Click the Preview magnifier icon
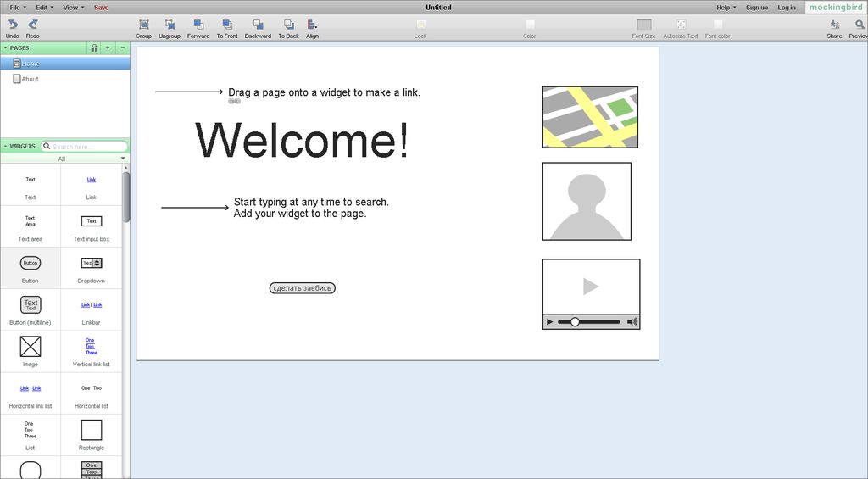The height and width of the screenshot is (479, 868). [x=860, y=25]
